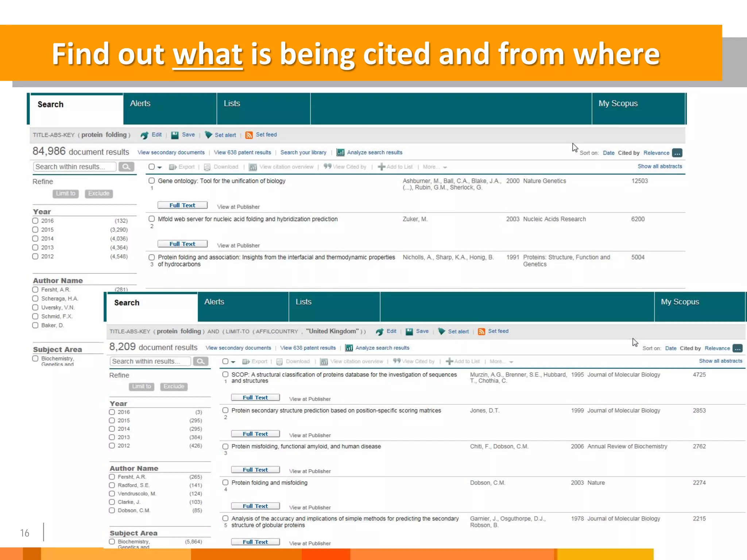
Task: Click Add to List plus icon in upper toolbar
Action: pos(382,167)
